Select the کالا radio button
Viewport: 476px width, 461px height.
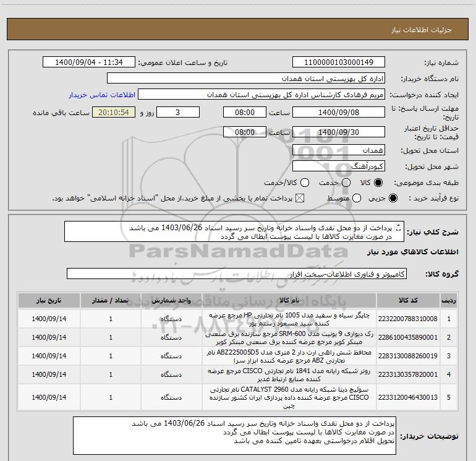[378, 183]
